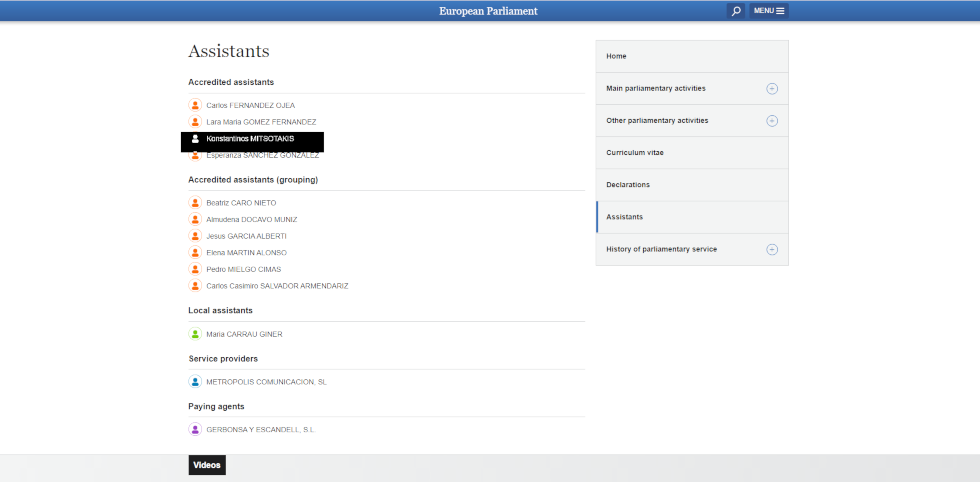Click the Local assistants heading
Viewport: 980px width, 482px height.
(221, 311)
